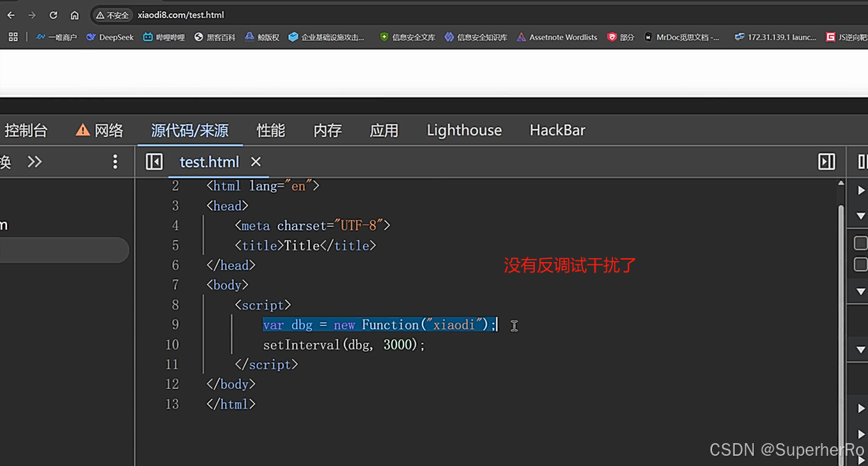Open the 企业基础设施攻击 bookmark
The height and width of the screenshot is (466, 868).
pos(327,37)
